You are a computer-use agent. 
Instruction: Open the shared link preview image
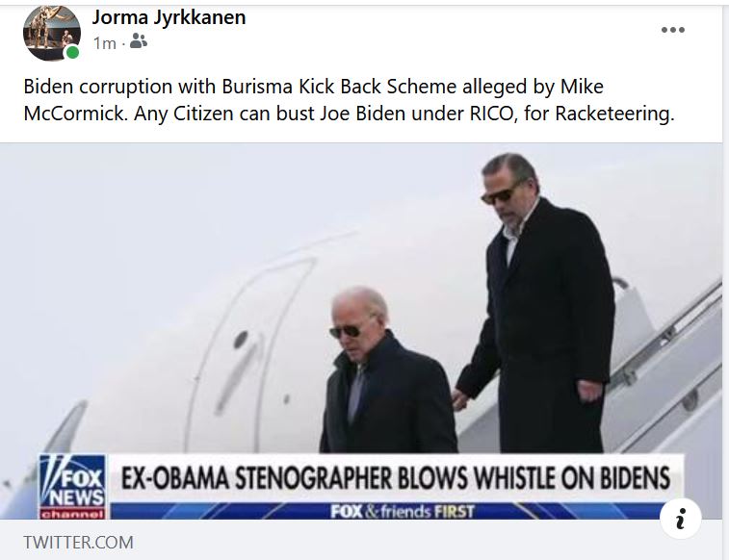pyautogui.click(x=361, y=331)
